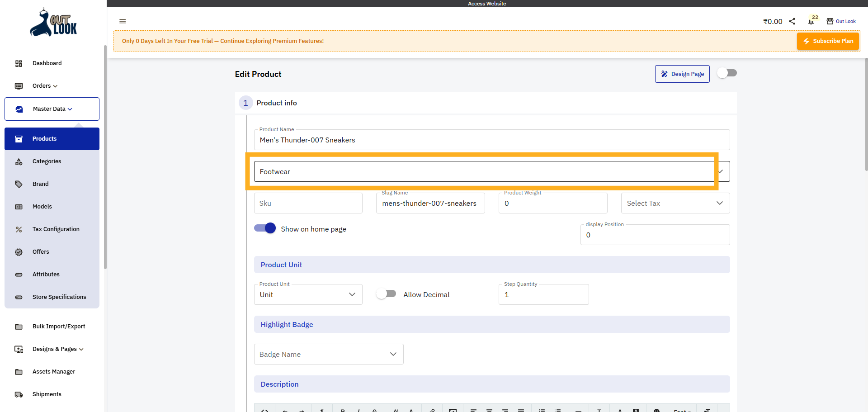Viewport: 868px width, 412px height.
Task: Click the insert image icon in the description toolbar
Action: [x=453, y=409]
